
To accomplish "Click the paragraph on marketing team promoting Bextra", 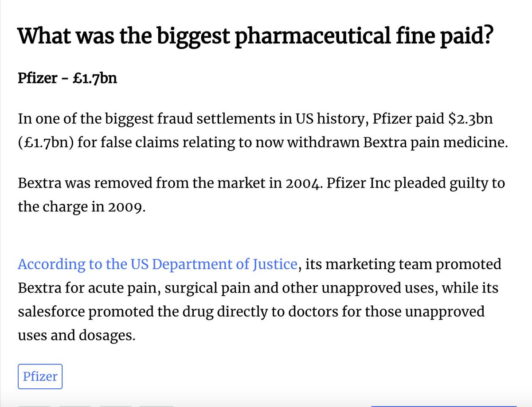I will (259, 300).
